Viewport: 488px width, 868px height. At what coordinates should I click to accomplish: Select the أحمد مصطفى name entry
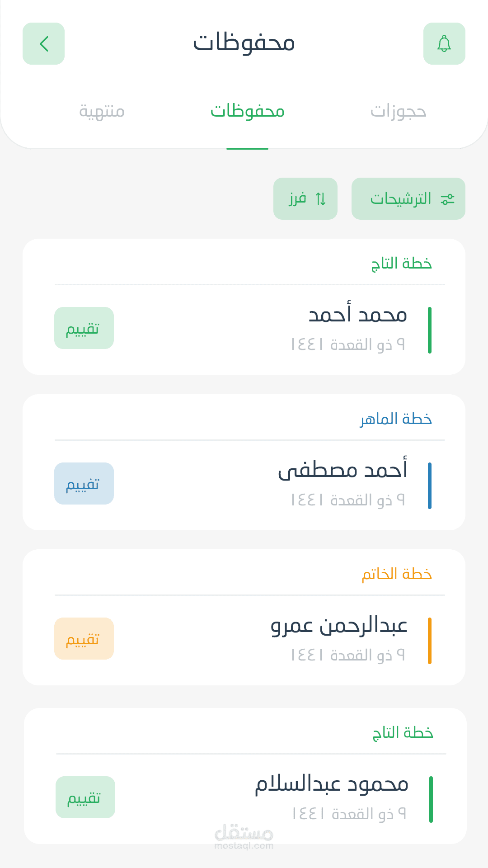343,470
